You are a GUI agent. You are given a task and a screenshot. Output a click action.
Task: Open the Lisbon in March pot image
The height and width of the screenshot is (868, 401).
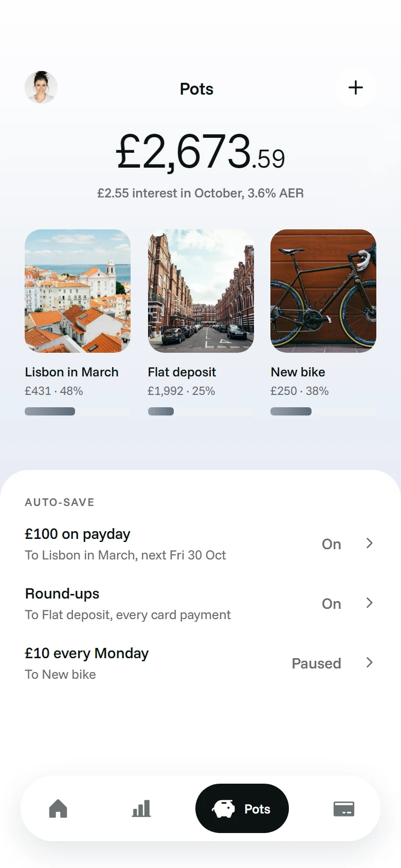tap(78, 291)
